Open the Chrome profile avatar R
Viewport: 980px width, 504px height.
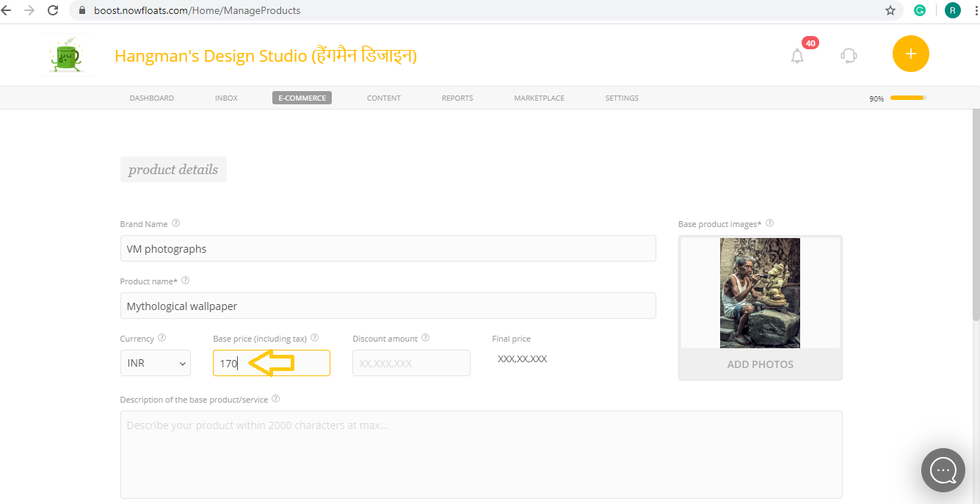click(953, 10)
